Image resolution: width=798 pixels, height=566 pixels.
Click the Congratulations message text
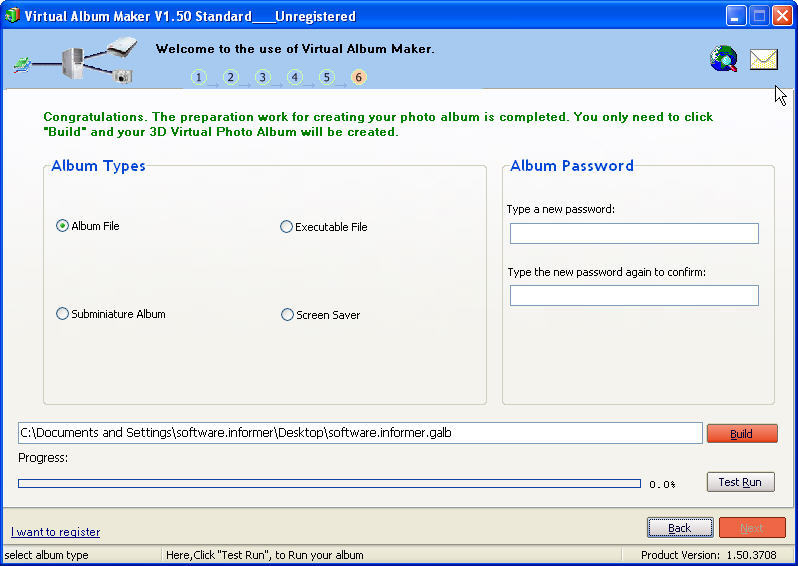coord(378,124)
